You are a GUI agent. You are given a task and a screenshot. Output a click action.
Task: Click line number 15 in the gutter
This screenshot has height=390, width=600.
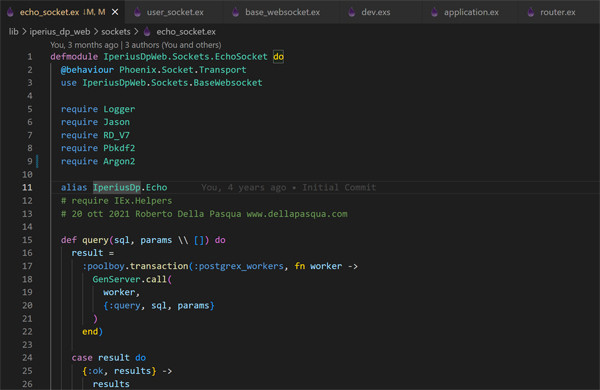(x=27, y=240)
